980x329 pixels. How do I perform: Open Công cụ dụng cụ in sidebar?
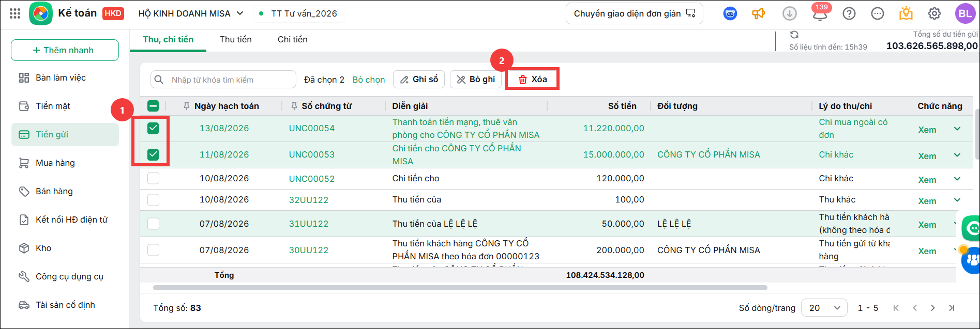(x=65, y=276)
